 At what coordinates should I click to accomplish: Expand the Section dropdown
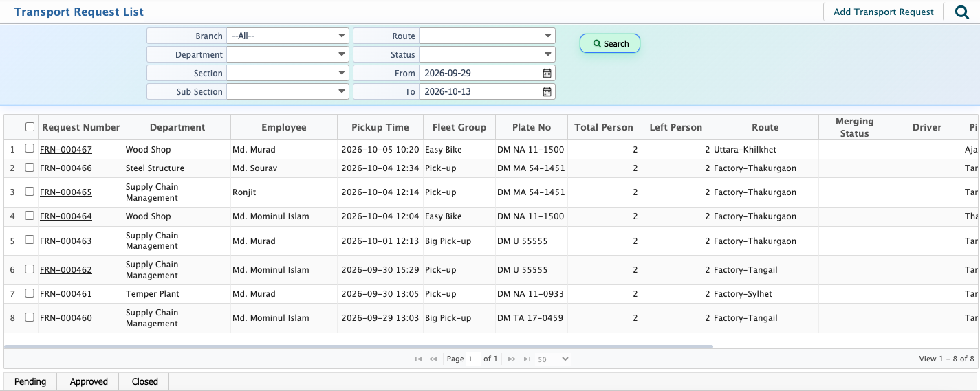287,73
